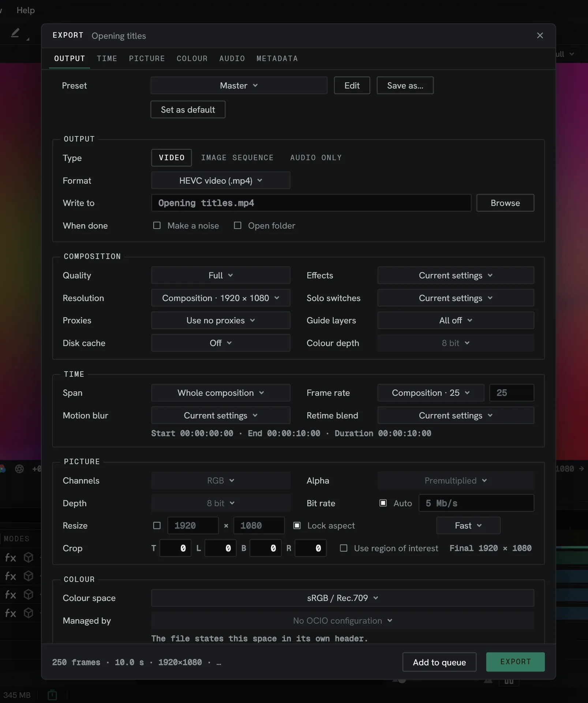The image size is (588, 703).
Task: Open the Preset Master dropdown
Action: tap(239, 86)
